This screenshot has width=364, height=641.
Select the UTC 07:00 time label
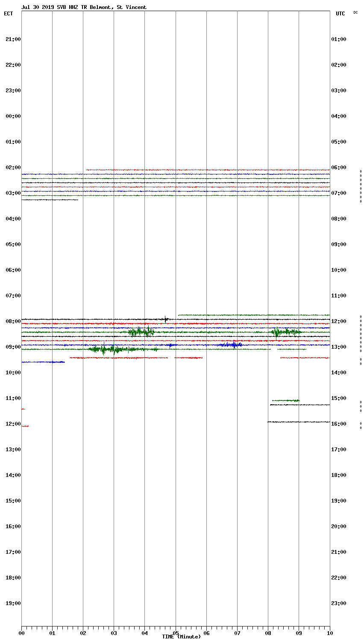click(339, 193)
